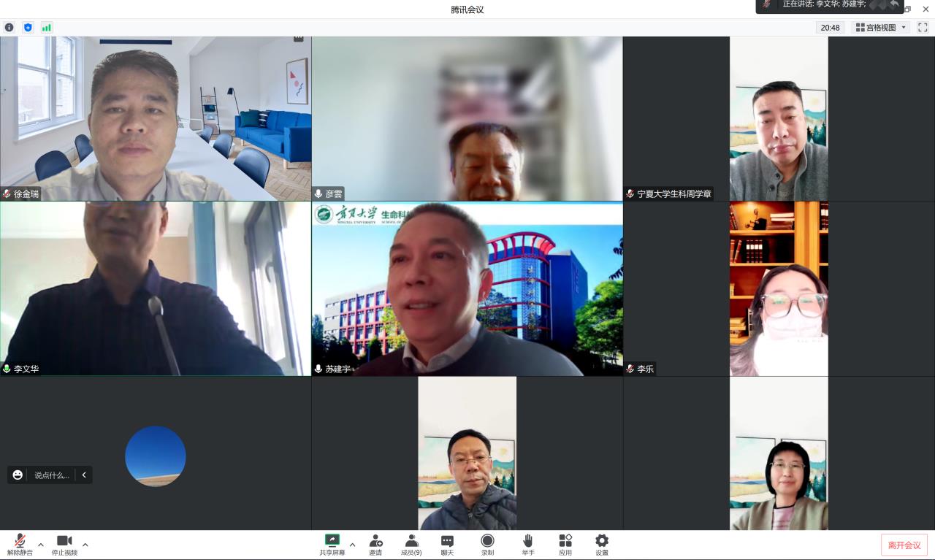935x560 pixels.
Task: Unmute microphone with 解除静音
Action: [x=20, y=545]
